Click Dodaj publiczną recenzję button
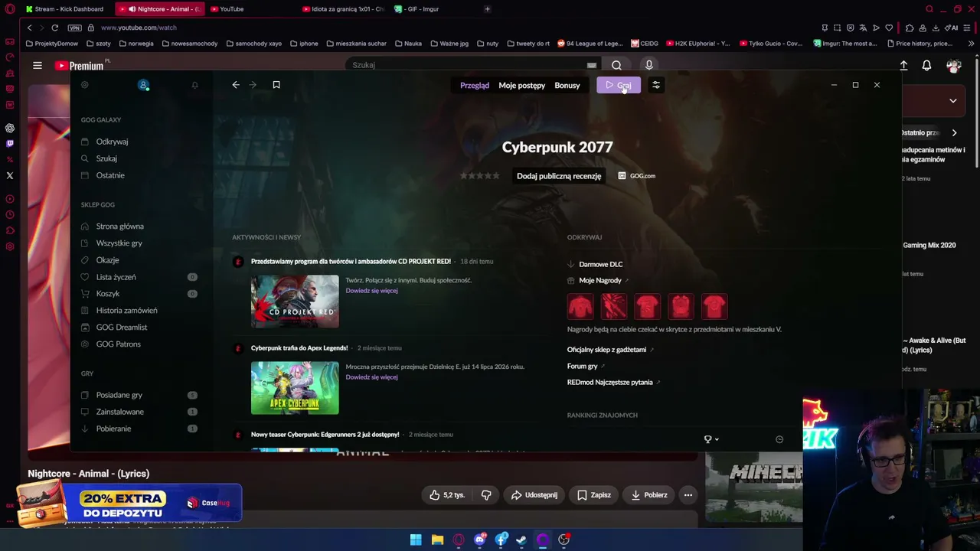 559,176
